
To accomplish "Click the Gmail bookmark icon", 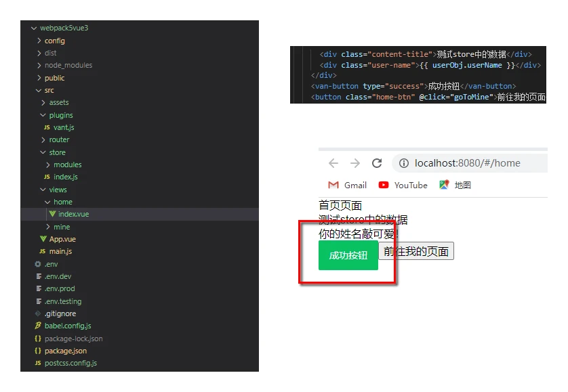I will (333, 185).
